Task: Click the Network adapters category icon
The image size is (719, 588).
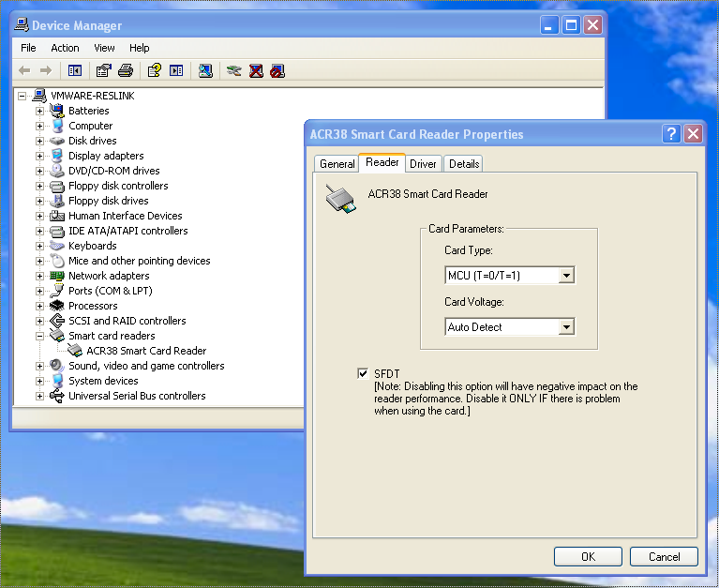Action: point(57,276)
